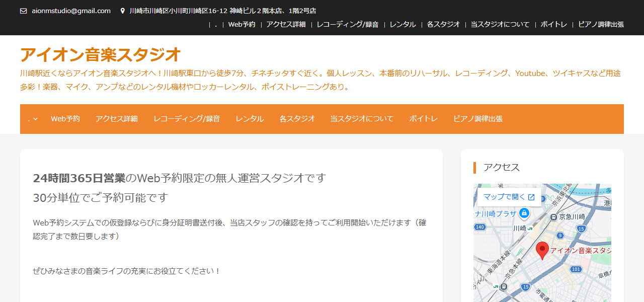Click the Route 15 shield icon on the map
The width and height of the screenshot is (644, 302).
[581, 228]
